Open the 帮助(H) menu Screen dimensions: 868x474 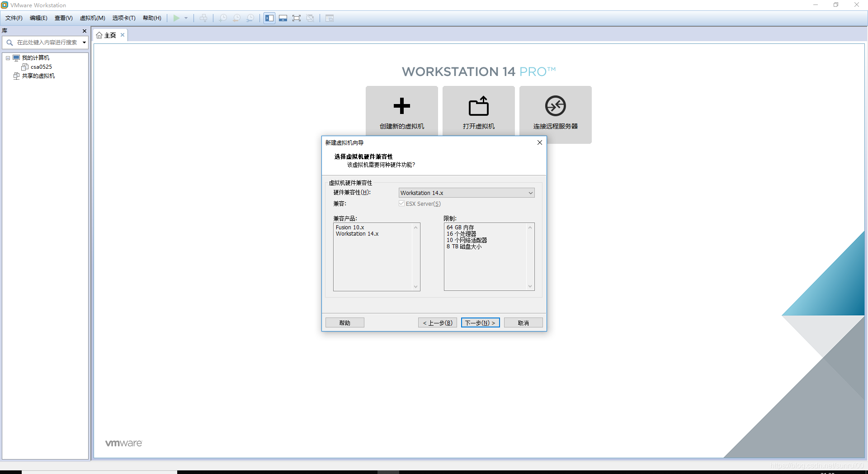click(x=152, y=18)
